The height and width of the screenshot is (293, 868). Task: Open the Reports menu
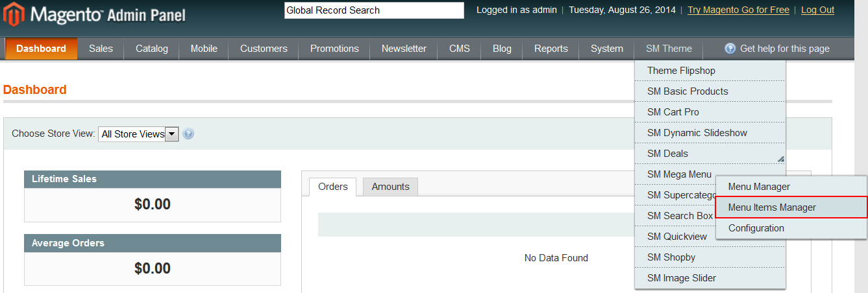point(551,49)
